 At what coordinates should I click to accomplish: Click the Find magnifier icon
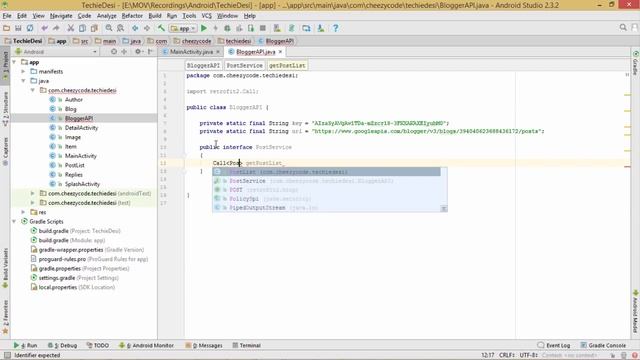pyautogui.click(x=109, y=28)
